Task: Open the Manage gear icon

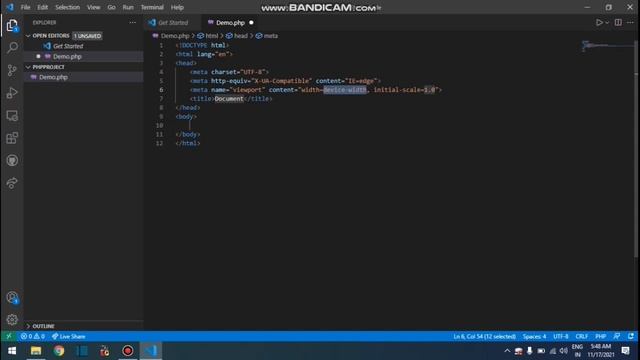Action: (x=12, y=320)
